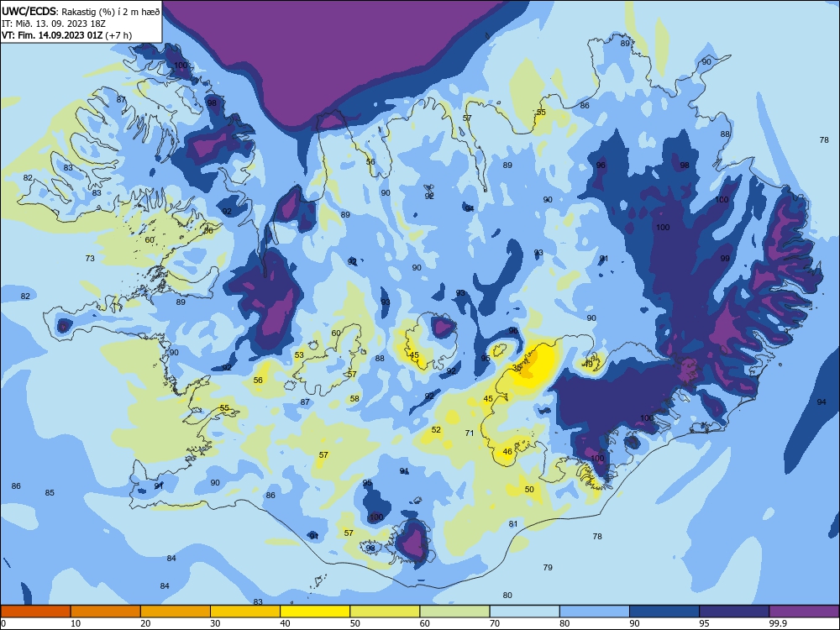Click the legend tick label 95

coord(704,623)
